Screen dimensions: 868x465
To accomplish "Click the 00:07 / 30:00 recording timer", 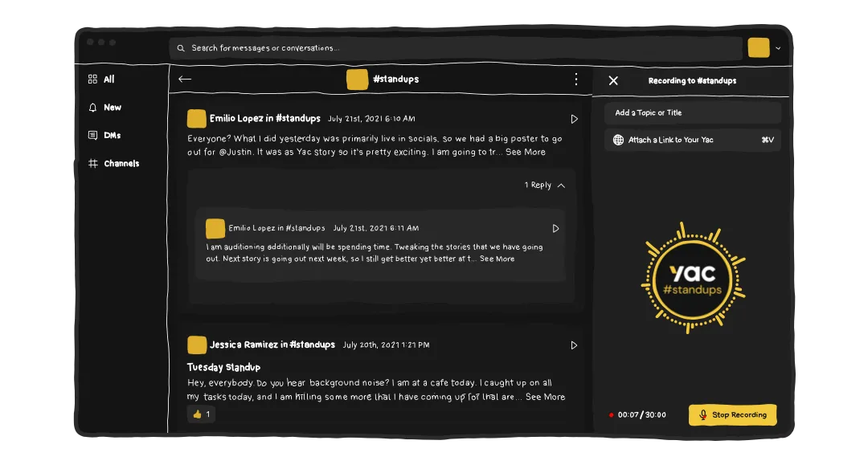I will (x=641, y=414).
